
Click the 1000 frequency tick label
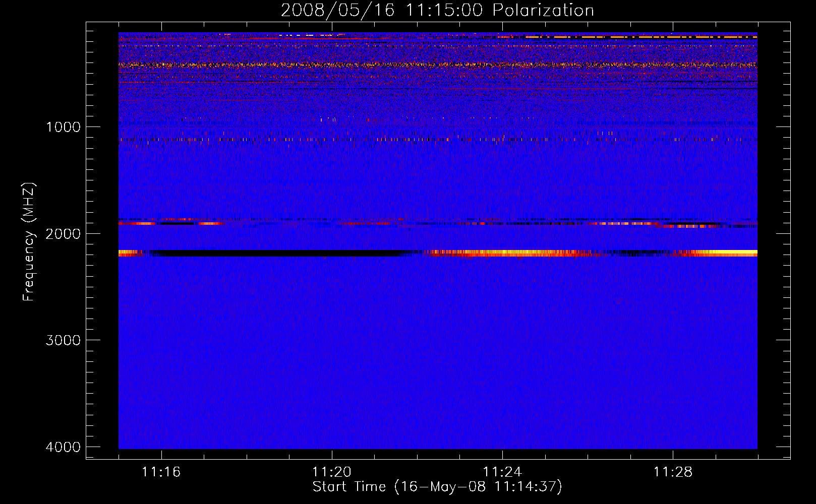tap(64, 127)
